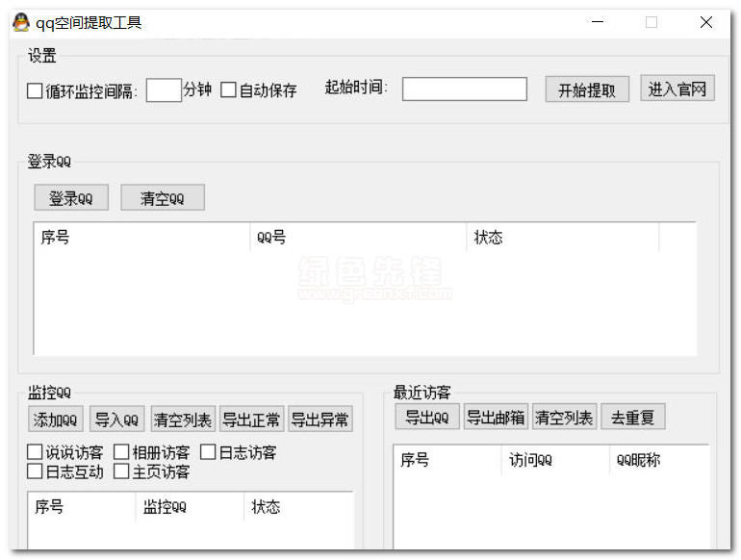Click the 登录QQ button
Viewport: 741px width, 560px height.
(x=71, y=197)
